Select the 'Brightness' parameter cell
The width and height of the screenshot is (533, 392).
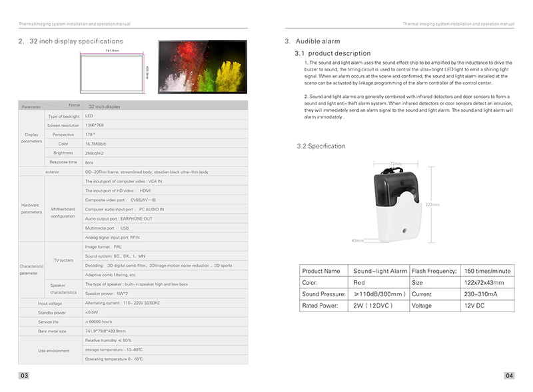[63, 153]
